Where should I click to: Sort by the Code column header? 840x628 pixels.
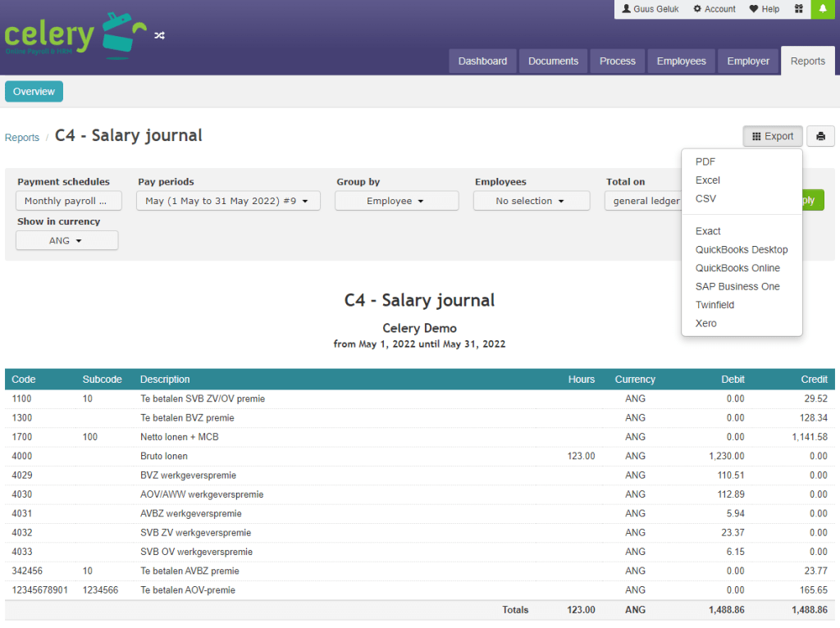[24, 380]
